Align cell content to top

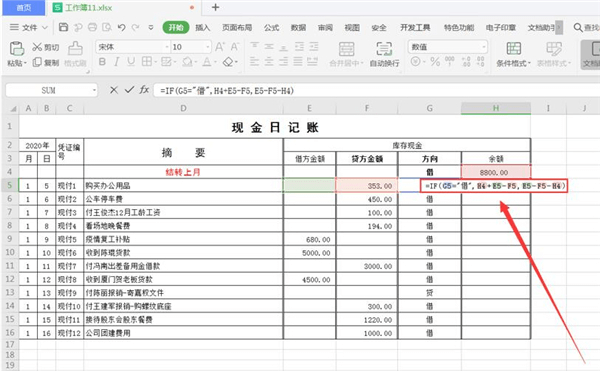tap(254, 46)
